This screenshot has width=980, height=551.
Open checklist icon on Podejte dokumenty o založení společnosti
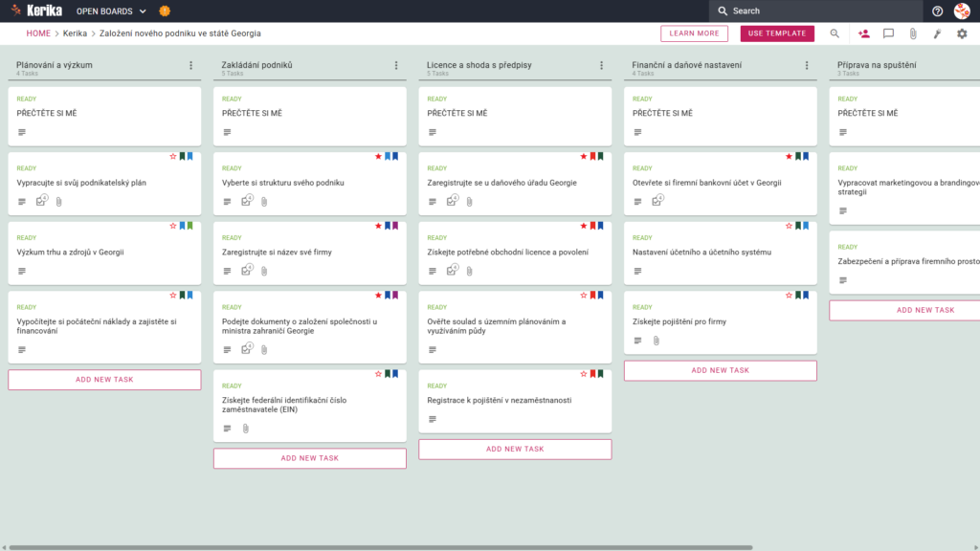247,348
